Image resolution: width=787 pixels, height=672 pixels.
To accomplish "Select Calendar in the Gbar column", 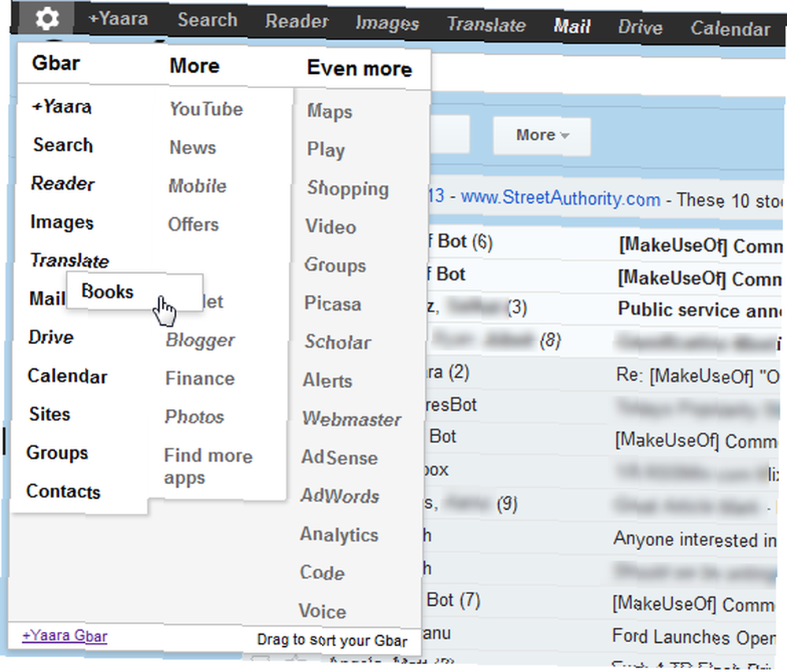I will coord(67,376).
